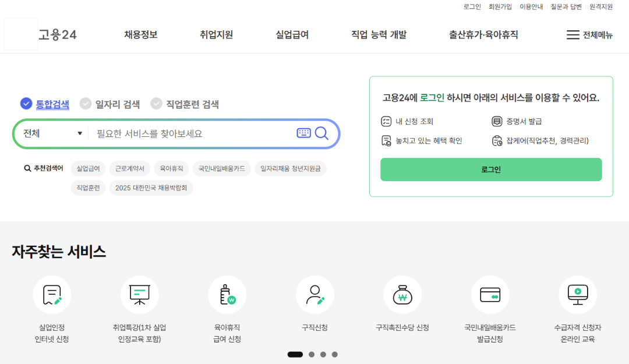Go to fourth carousel page dot

tap(335, 354)
